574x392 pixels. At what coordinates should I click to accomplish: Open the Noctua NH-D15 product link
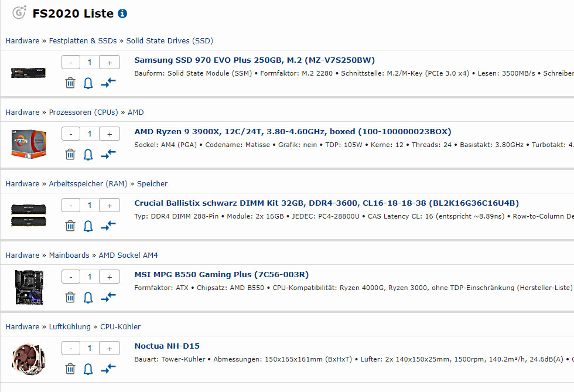click(167, 346)
